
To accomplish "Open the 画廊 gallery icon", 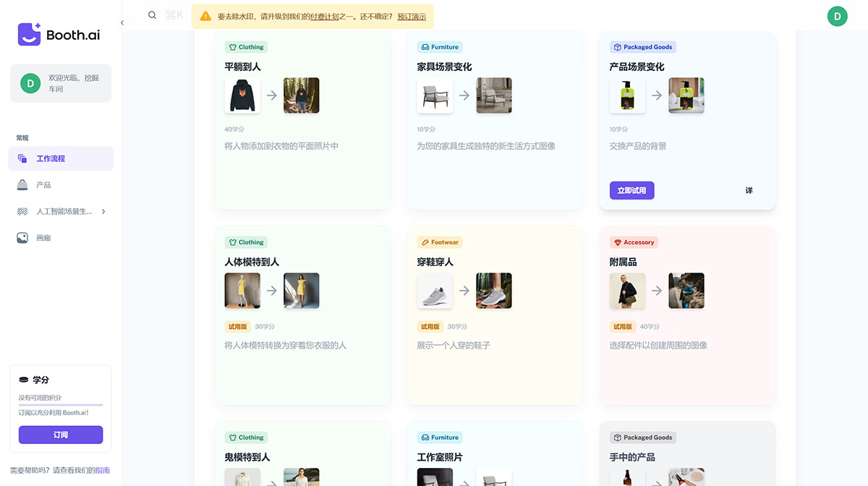I will point(22,237).
